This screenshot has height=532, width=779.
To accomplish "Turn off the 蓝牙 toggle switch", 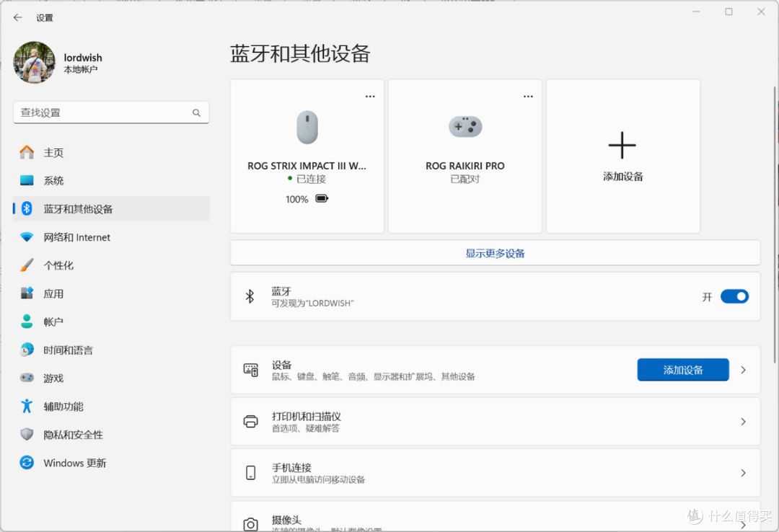I will [734, 296].
